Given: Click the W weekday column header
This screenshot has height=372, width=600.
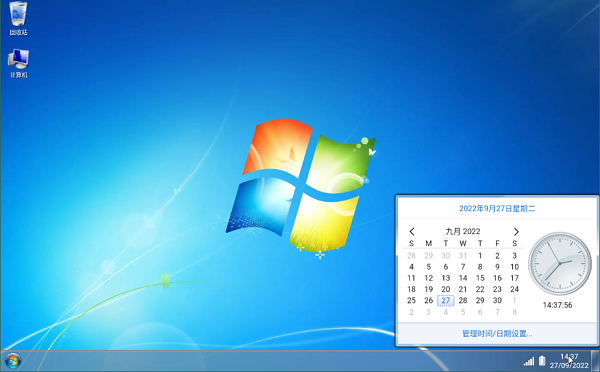Looking at the screenshot, I should [x=463, y=243].
